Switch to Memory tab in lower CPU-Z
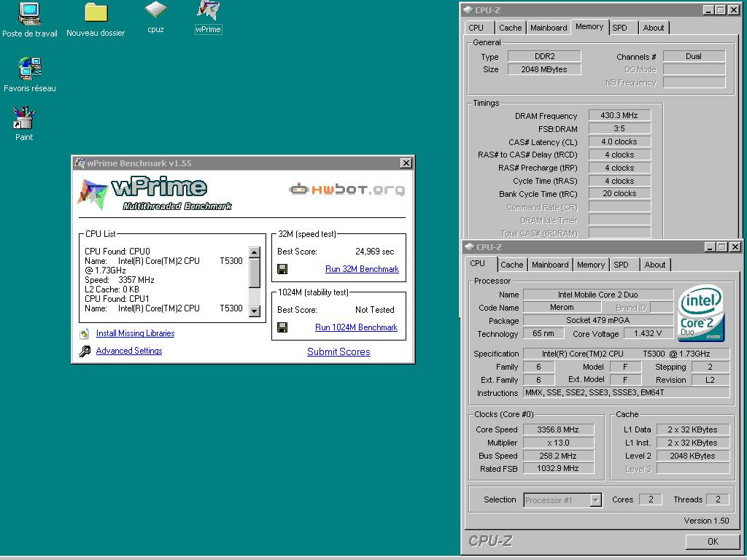This screenshot has height=560, width=747. (591, 265)
